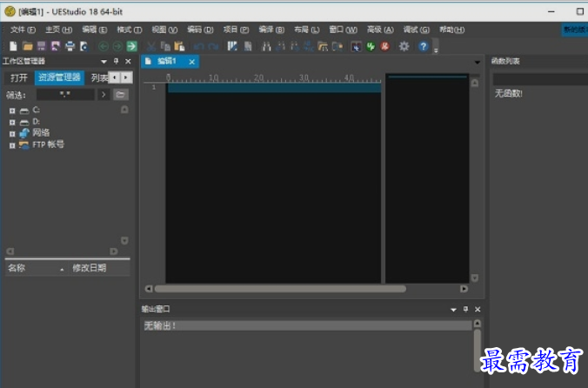Undo the last action
Screen dimensions: 588x388
(x=199, y=46)
